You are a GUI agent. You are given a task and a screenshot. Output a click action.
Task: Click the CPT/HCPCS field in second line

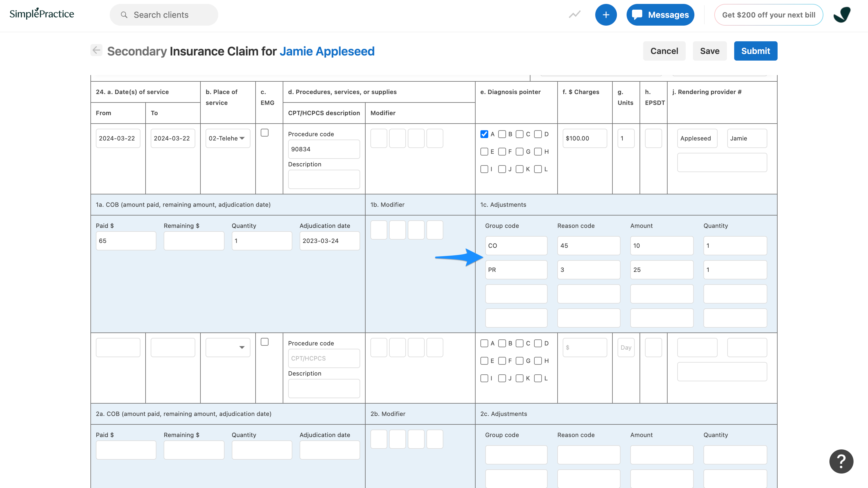click(324, 358)
